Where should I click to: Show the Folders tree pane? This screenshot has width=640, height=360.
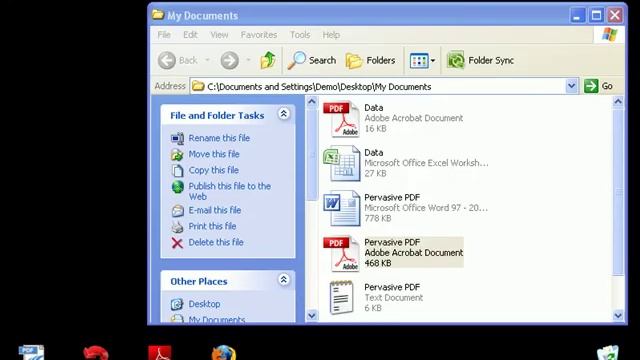click(x=371, y=61)
